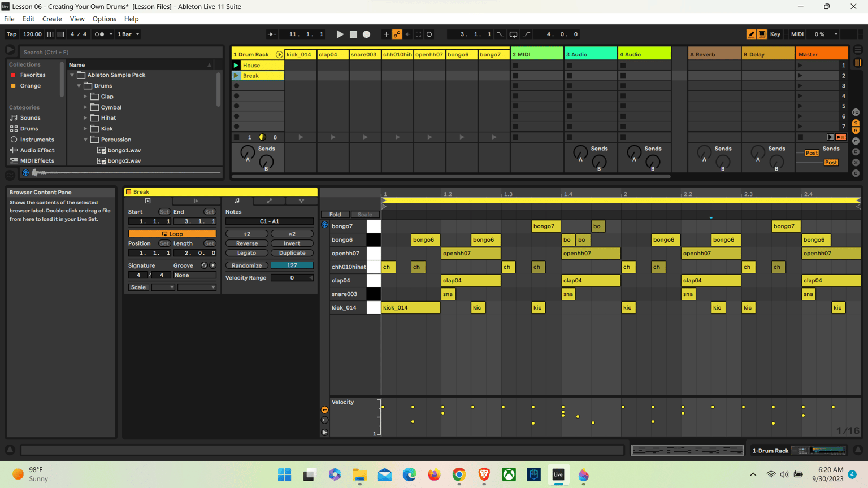Click the Randomize velocity button
The image size is (868, 488).
click(247, 265)
